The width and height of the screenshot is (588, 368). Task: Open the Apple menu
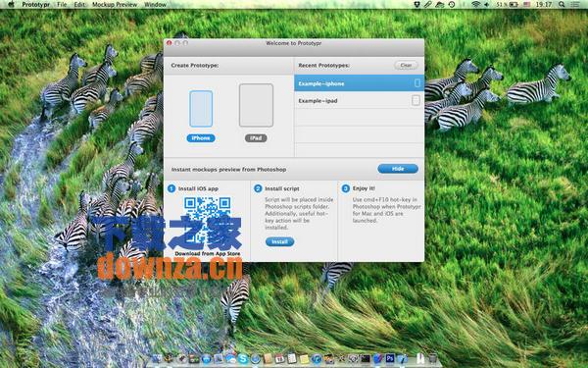(x=11, y=5)
